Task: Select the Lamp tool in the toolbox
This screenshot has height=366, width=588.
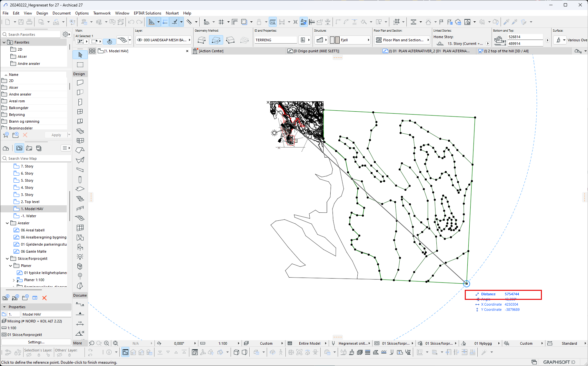Action: (80, 257)
